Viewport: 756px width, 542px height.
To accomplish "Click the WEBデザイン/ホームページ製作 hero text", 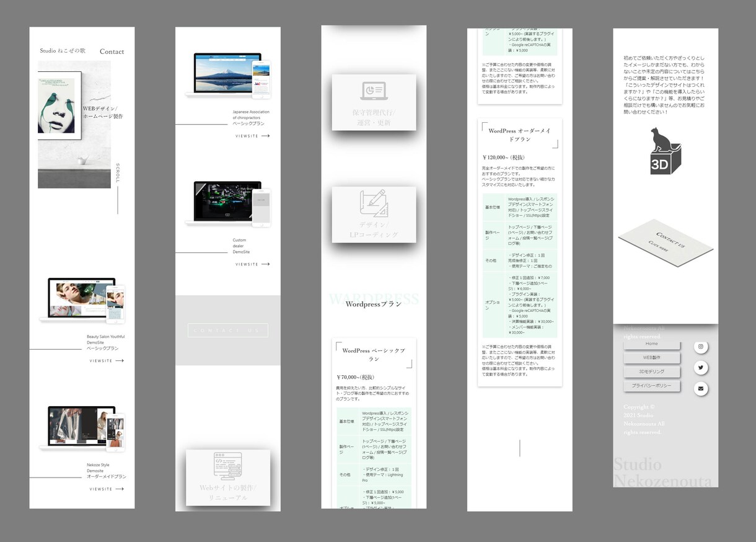I will tap(103, 112).
